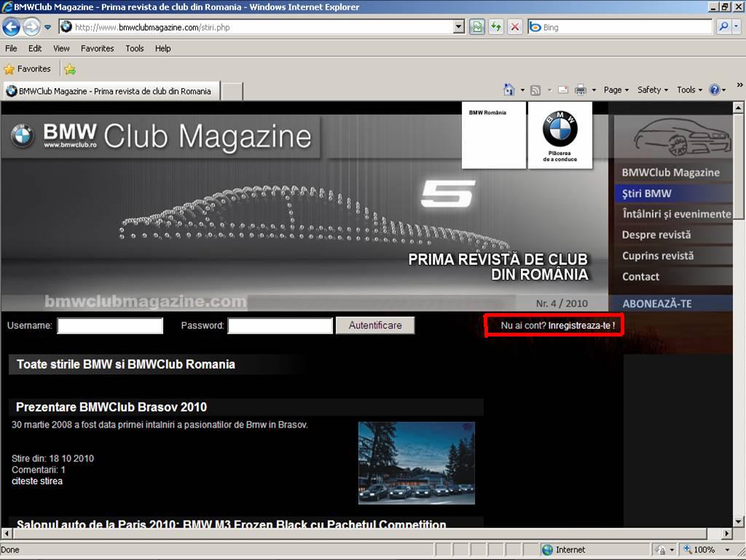Click the Placerea de a conduce BMW logo
This screenshot has width=746, height=560.
pyautogui.click(x=560, y=135)
